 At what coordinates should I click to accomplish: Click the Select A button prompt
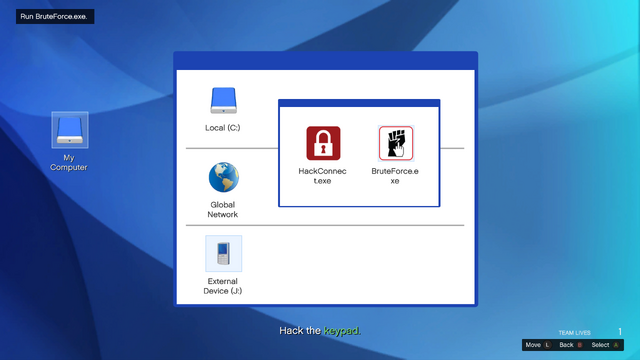pos(605,345)
